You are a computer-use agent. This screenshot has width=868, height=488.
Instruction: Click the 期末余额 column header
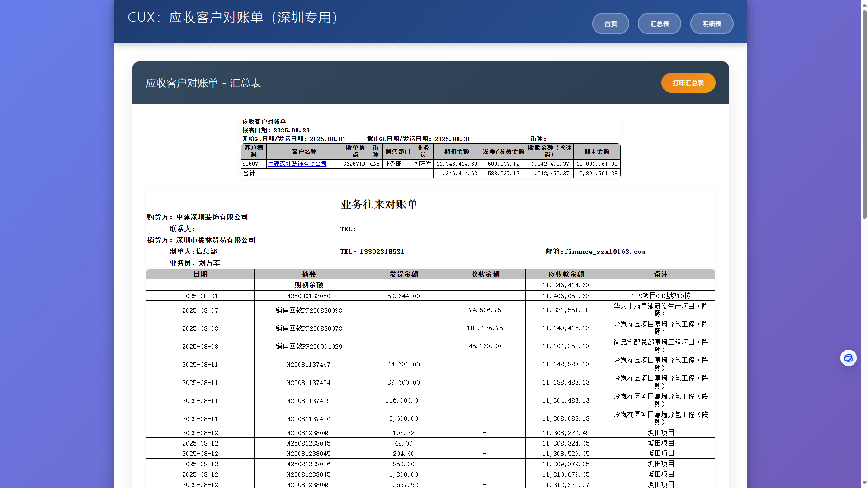click(x=596, y=151)
